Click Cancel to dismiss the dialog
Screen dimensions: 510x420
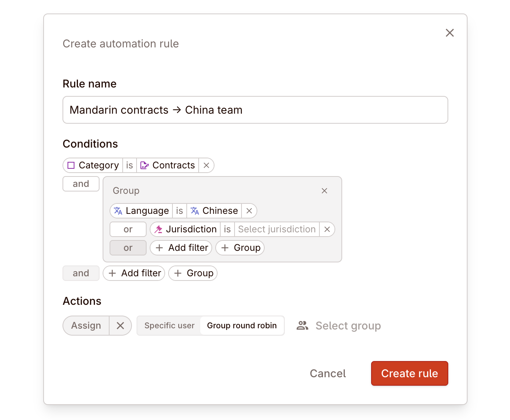pyautogui.click(x=328, y=373)
